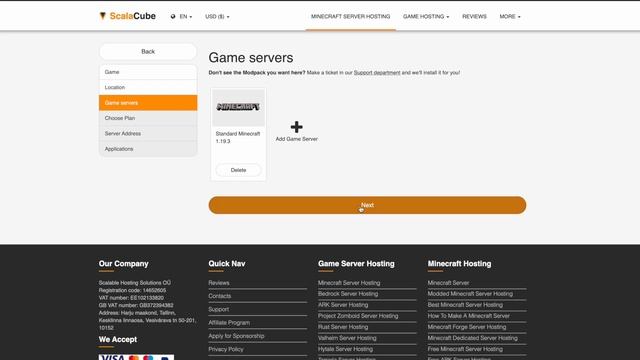Open REVIEWS in the top navigation bar

coord(474,16)
